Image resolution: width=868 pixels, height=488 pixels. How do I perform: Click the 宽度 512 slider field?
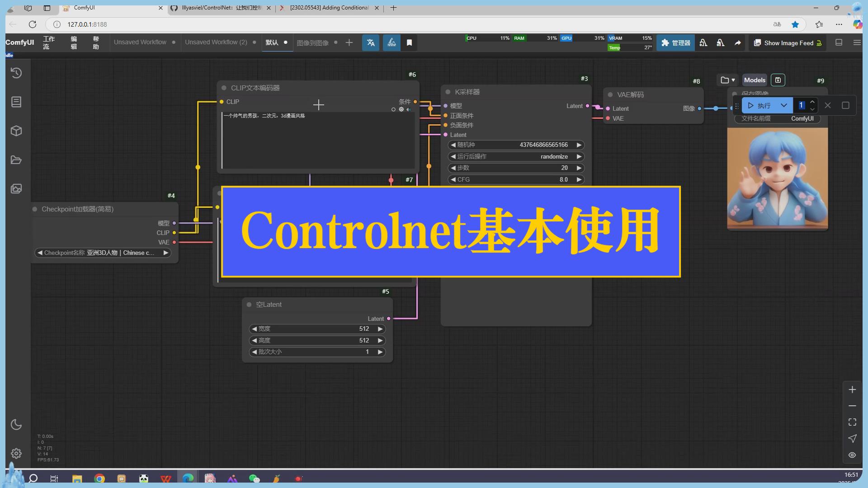(x=317, y=328)
